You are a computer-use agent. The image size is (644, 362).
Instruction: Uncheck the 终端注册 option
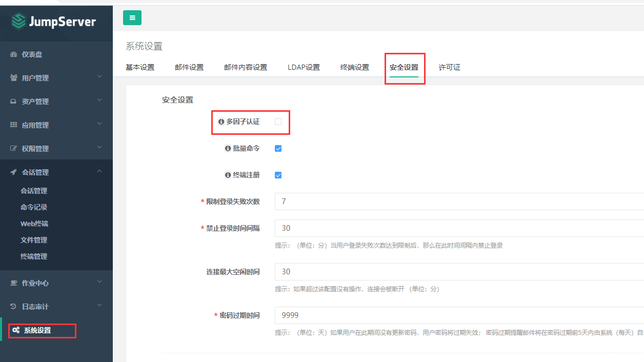click(278, 175)
